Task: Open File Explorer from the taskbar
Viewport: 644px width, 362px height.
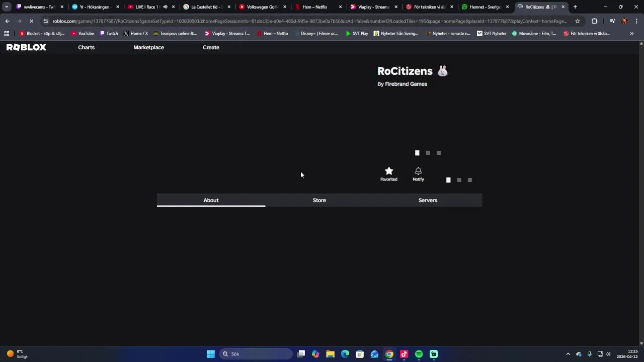Action: point(330,354)
